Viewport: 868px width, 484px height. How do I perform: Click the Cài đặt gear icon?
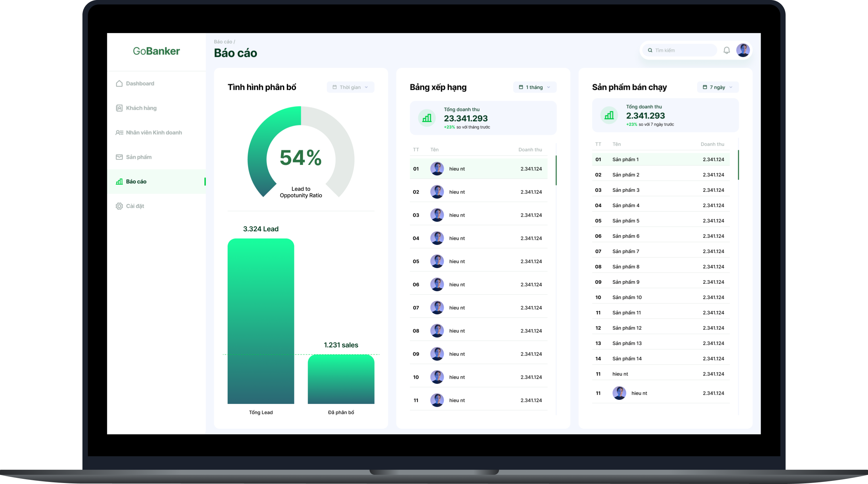point(119,206)
